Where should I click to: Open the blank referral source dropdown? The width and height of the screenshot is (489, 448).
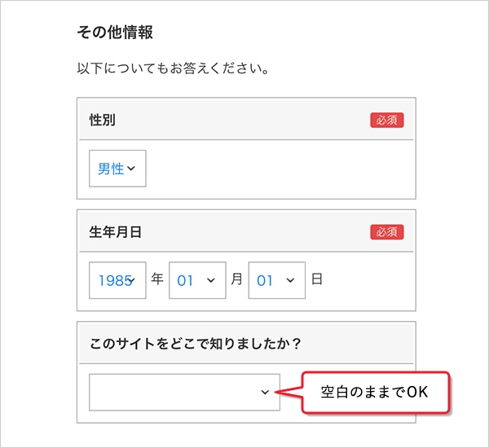184,392
